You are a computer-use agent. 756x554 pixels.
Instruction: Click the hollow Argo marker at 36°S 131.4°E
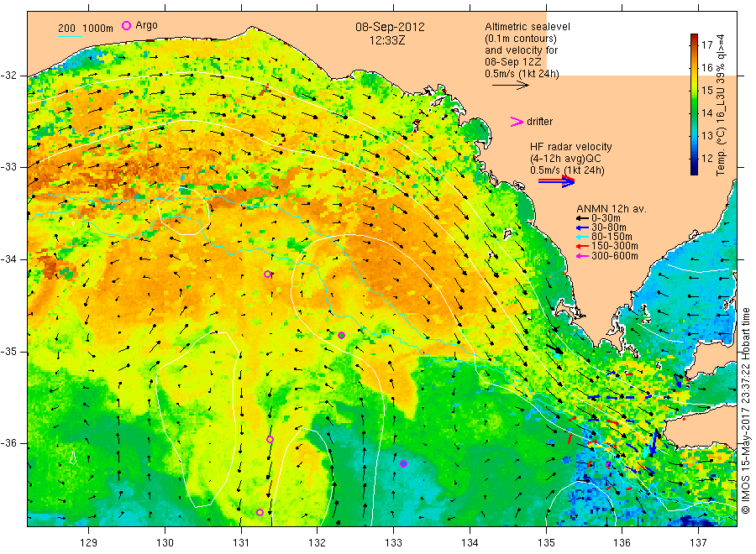click(270, 439)
